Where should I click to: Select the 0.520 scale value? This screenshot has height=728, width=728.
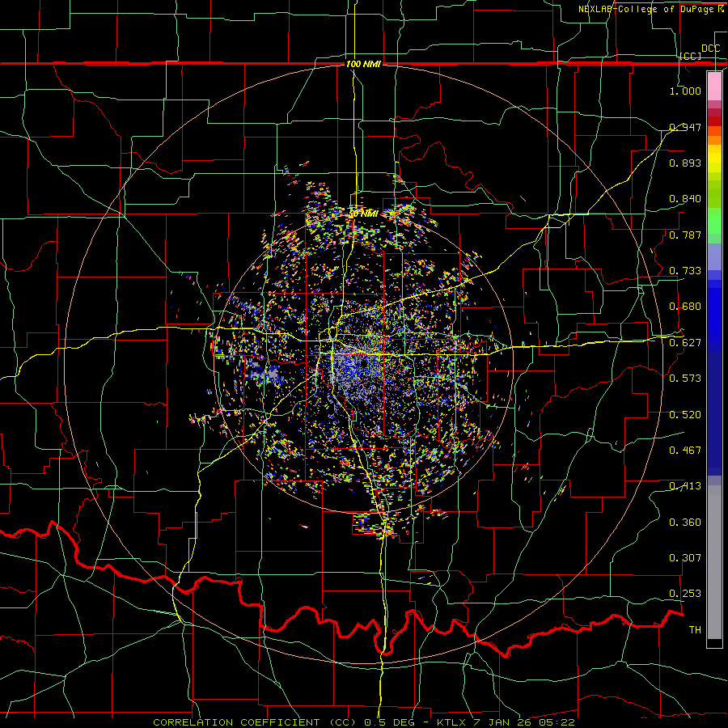685,414
